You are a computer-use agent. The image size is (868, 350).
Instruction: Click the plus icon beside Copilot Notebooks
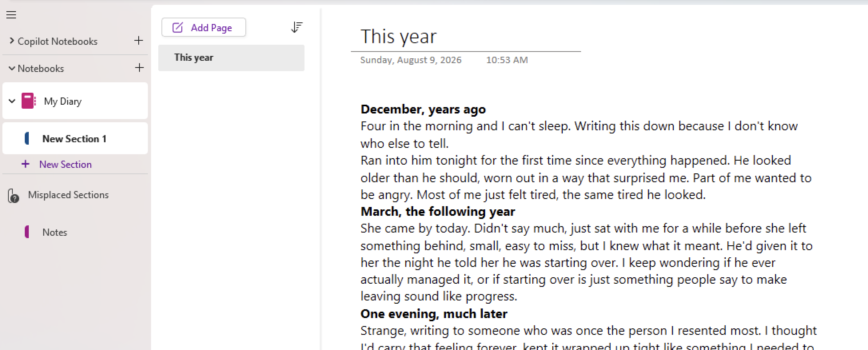(139, 40)
